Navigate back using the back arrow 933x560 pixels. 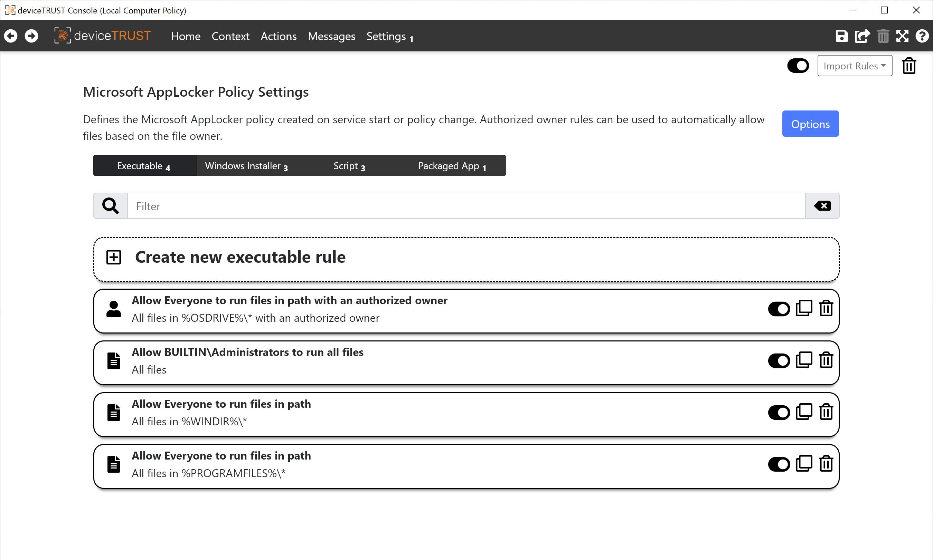coord(11,36)
